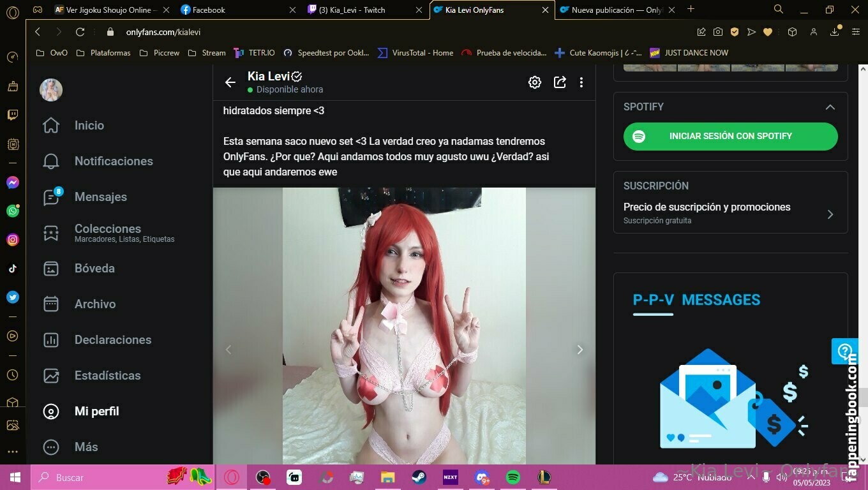
Task: Click the share profile icon
Action: point(560,82)
